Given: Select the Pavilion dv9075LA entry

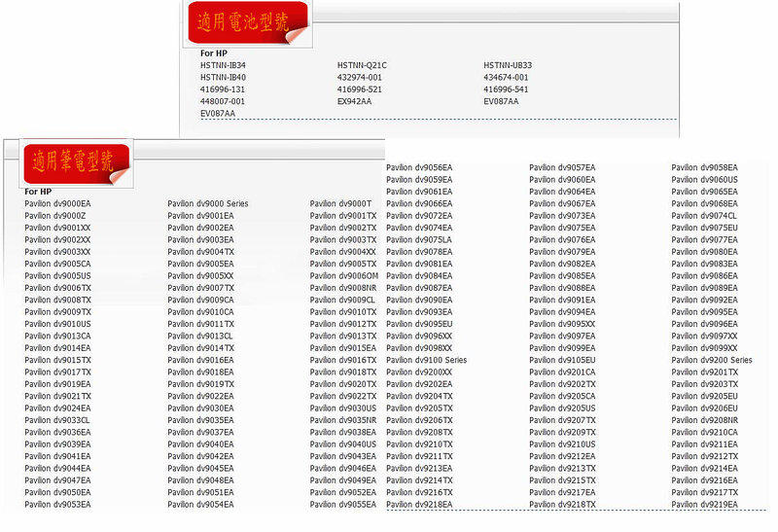Looking at the screenshot, I should 419,239.
